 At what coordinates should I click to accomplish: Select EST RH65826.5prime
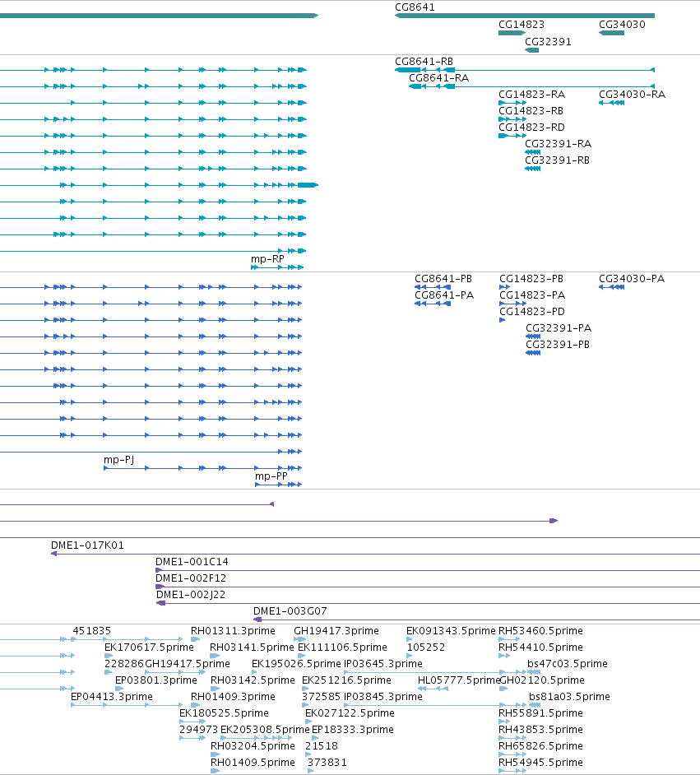pyautogui.click(x=540, y=746)
